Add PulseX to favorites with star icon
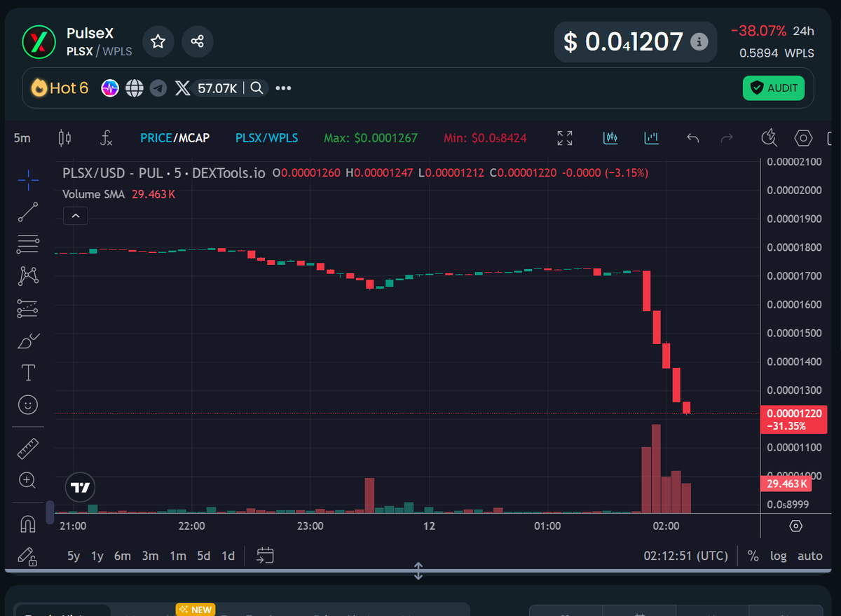Image resolution: width=841 pixels, height=616 pixels. coord(158,42)
